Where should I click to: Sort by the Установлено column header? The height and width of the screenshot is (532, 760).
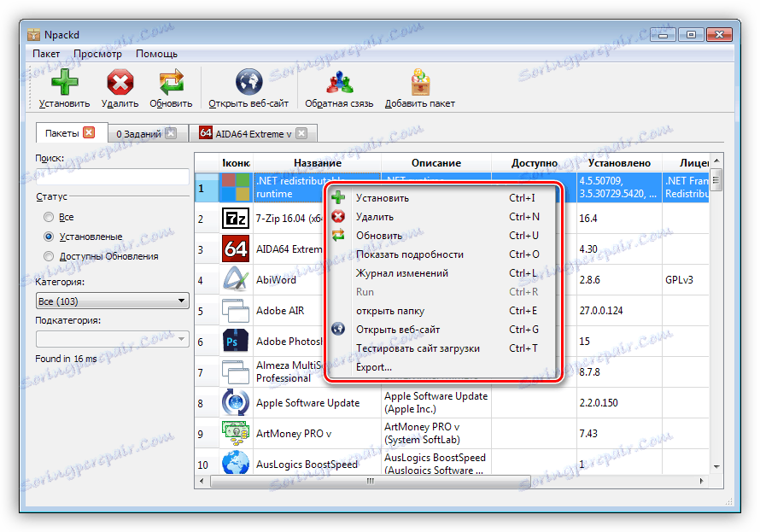[619, 163]
